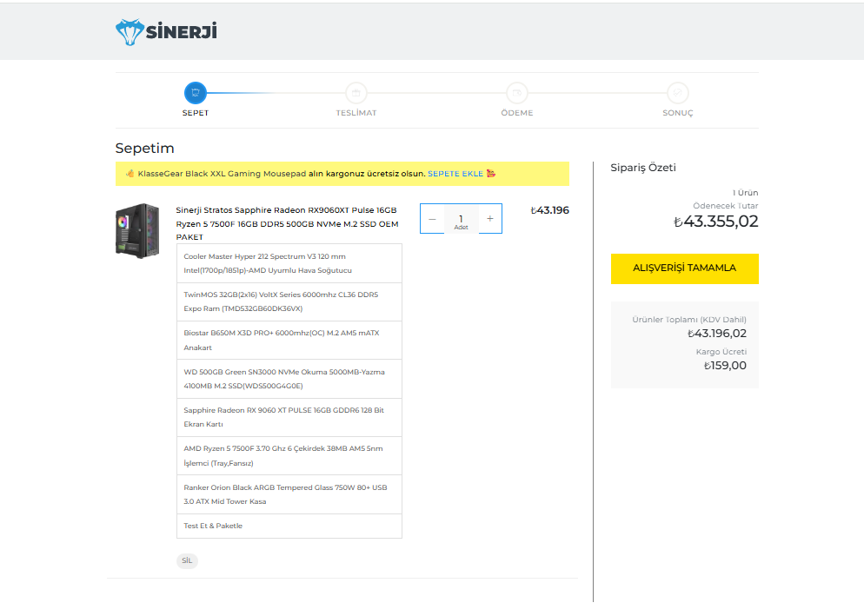Select the Sapphire Radeon RX 9060 XT row
This screenshot has width=864, height=616.
click(x=289, y=417)
